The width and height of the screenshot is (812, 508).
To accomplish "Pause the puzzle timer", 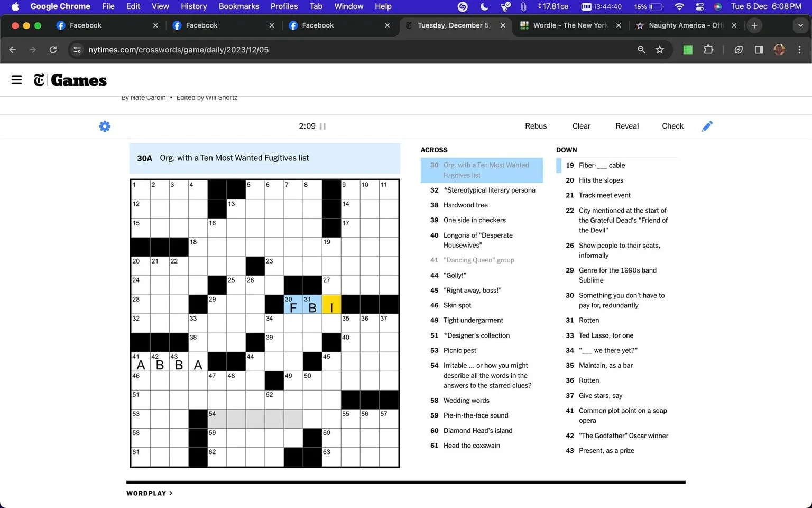I will (322, 126).
